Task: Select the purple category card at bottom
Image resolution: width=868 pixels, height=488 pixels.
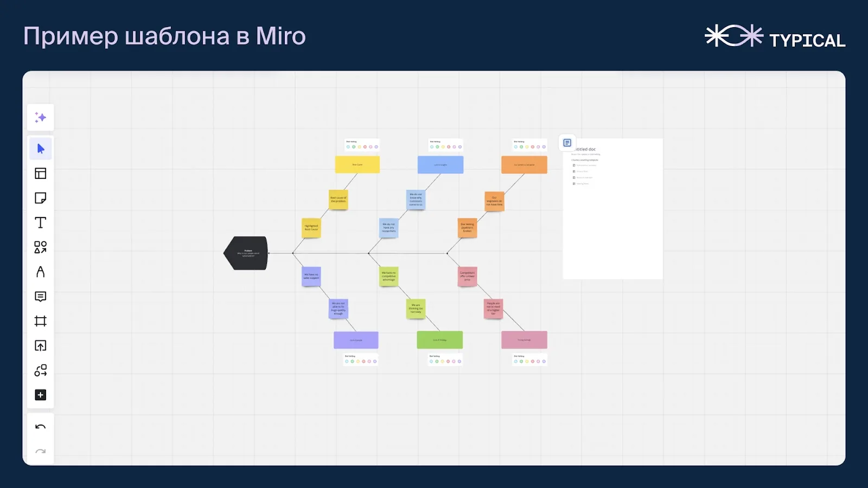Action: [x=356, y=340]
